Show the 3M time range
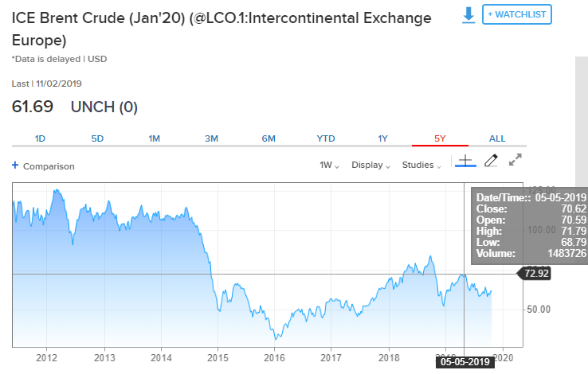The height and width of the screenshot is (374, 588). click(211, 138)
